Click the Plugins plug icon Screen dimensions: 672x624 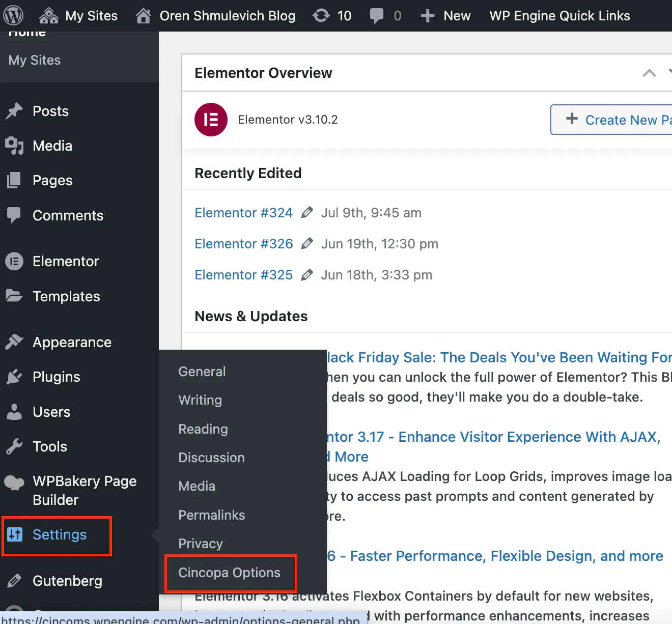click(14, 377)
